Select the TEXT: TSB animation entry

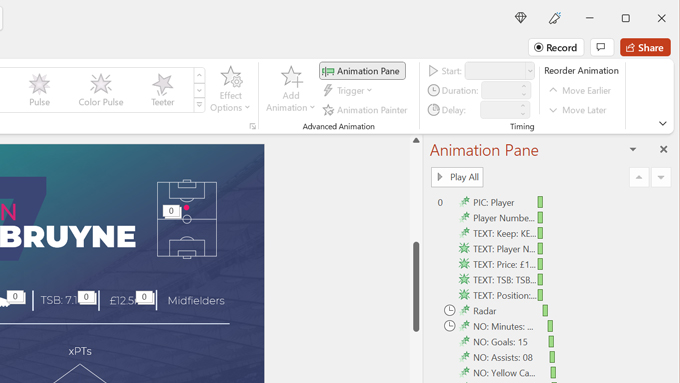(x=504, y=280)
